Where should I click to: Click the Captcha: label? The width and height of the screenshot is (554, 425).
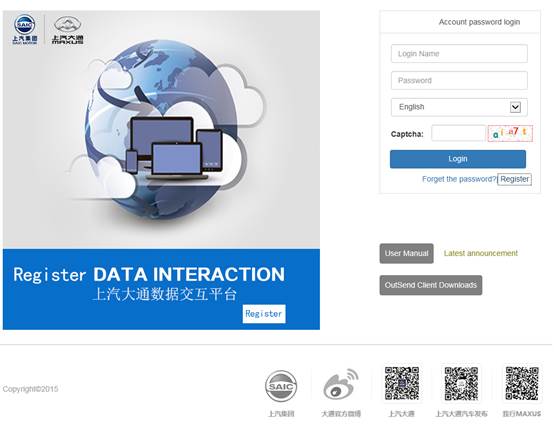407,134
